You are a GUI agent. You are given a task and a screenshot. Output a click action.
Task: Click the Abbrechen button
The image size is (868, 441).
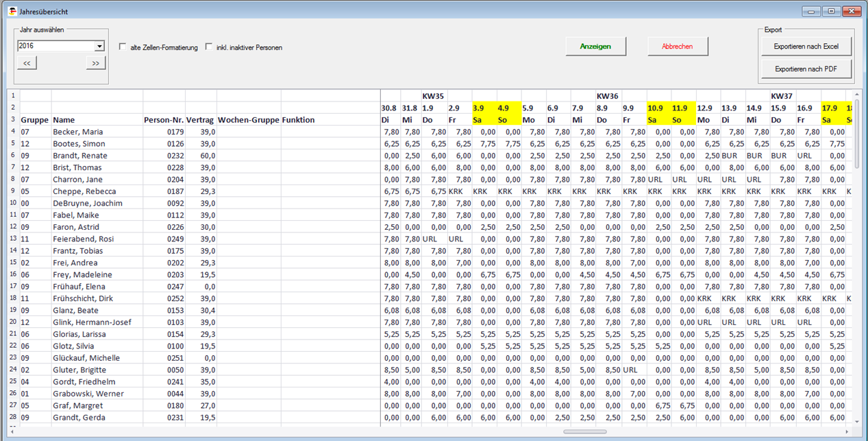tap(678, 46)
